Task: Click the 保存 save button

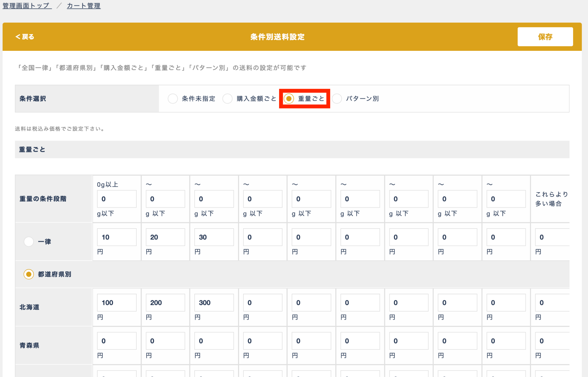Action: coord(545,37)
